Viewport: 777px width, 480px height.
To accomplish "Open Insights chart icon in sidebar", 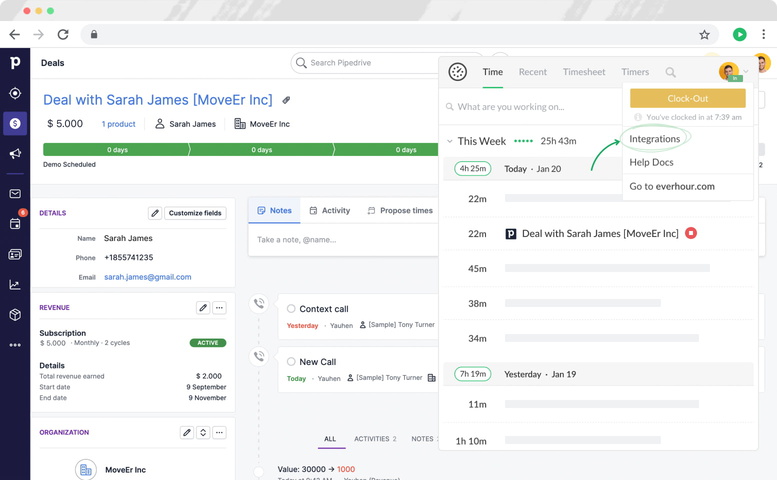I will point(15,285).
